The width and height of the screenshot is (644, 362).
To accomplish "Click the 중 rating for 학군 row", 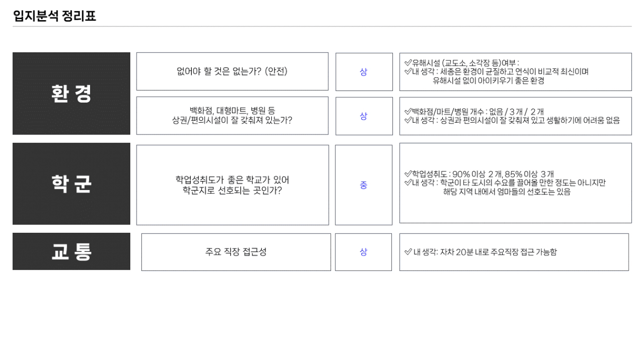I will (x=364, y=185).
